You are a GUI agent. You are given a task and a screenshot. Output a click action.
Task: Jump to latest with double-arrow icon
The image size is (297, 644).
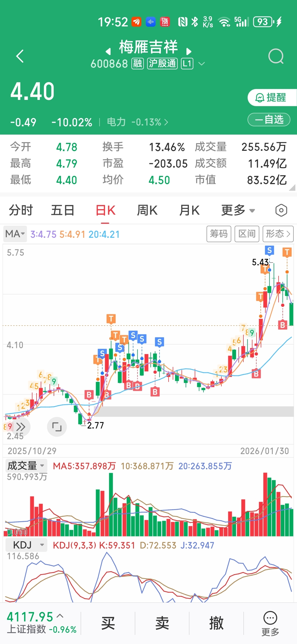[x=21, y=427]
